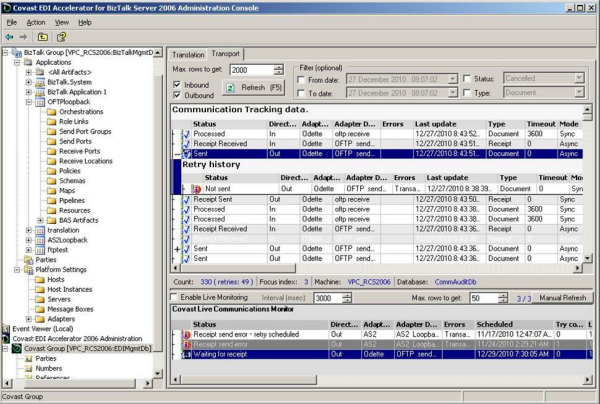Click the Event Viewer (Local) icon
Screen dimensions: 600x404
coord(6,329)
